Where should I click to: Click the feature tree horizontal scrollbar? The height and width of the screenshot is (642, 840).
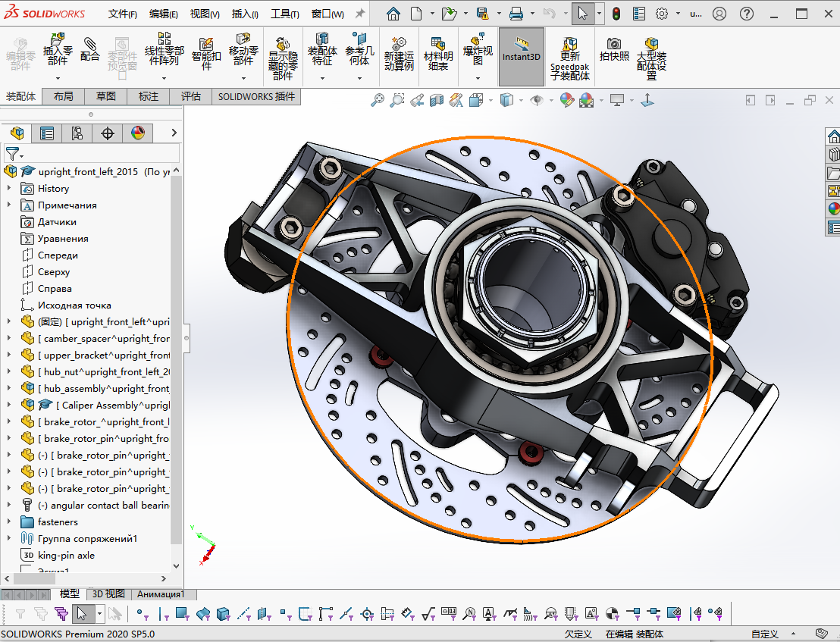tap(34, 579)
